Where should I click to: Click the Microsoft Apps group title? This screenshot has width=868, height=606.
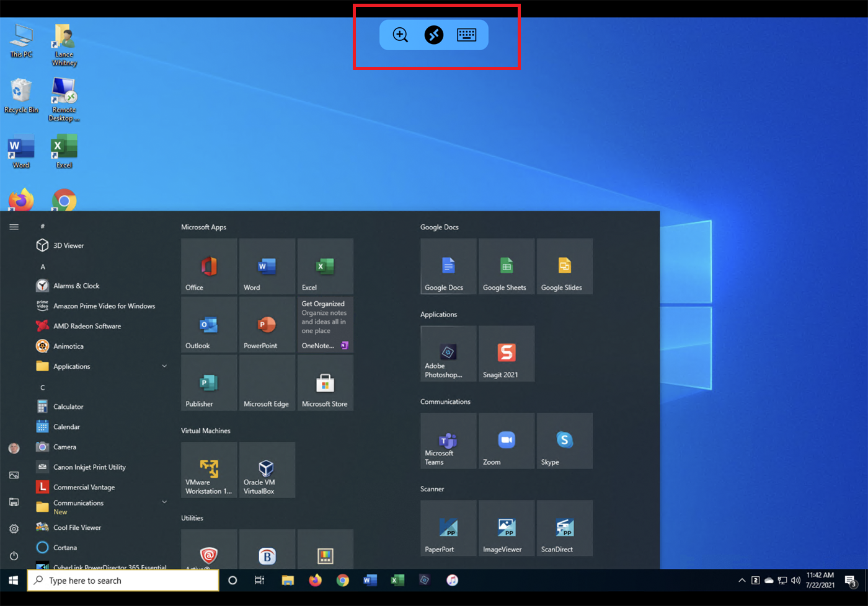tap(203, 227)
